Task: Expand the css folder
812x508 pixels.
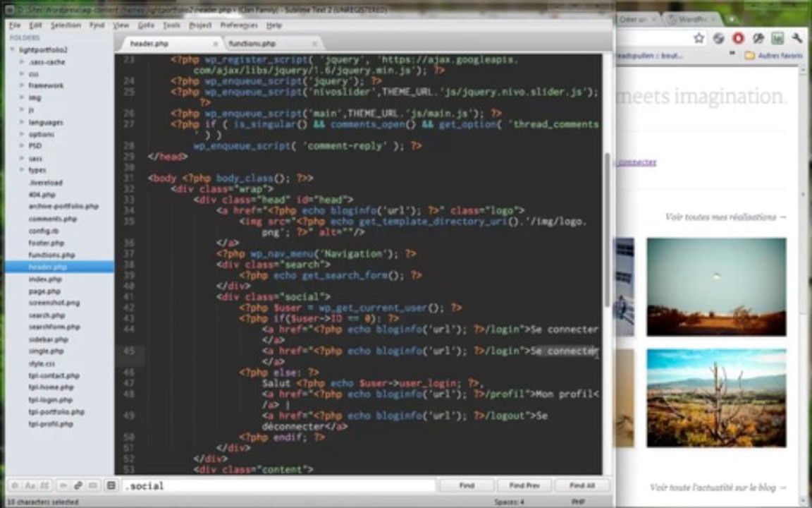Action: point(22,73)
